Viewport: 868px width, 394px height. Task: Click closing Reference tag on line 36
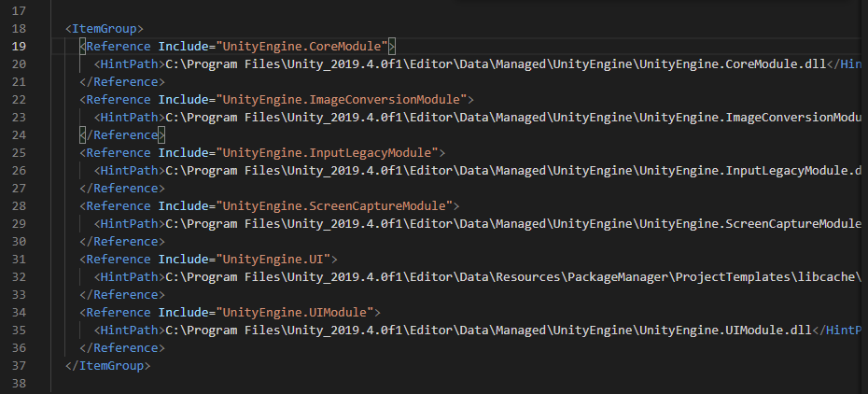121,347
